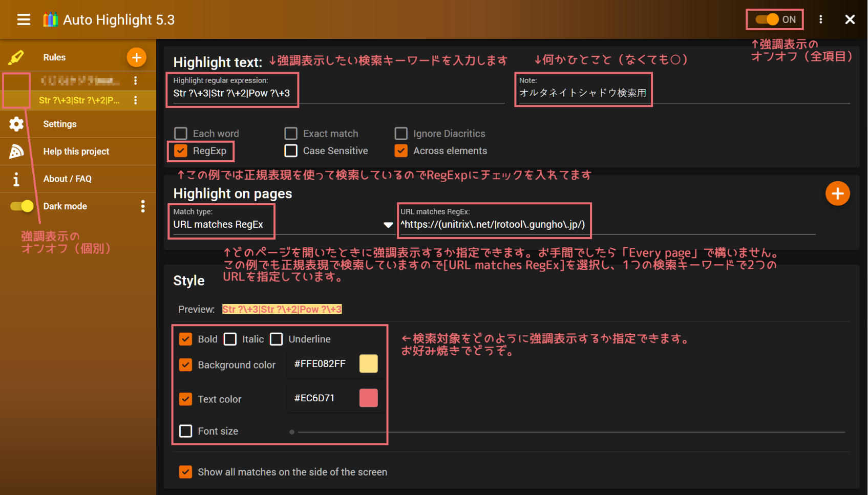Disable the Dark mode toggle
The height and width of the screenshot is (495, 868).
point(22,206)
